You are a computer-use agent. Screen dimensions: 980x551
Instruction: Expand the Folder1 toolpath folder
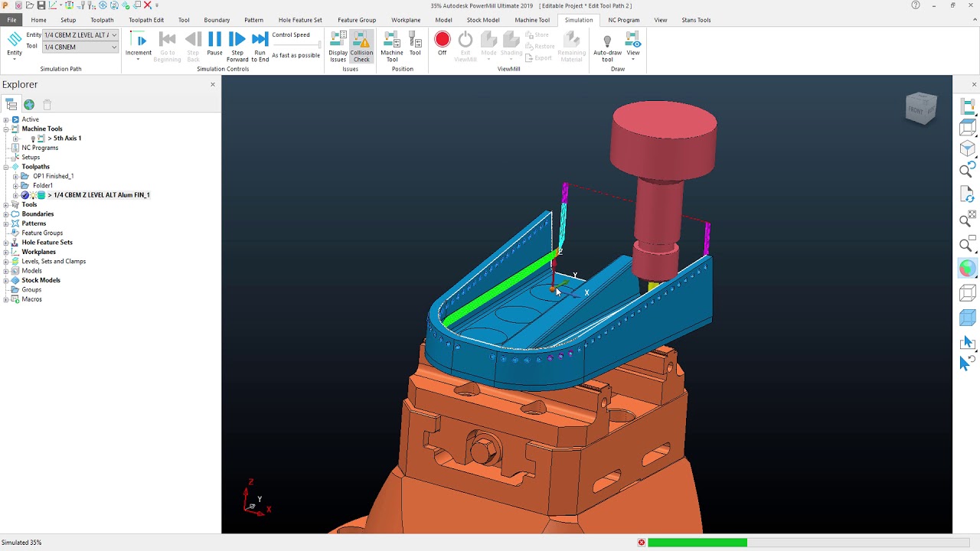[15, 185]
